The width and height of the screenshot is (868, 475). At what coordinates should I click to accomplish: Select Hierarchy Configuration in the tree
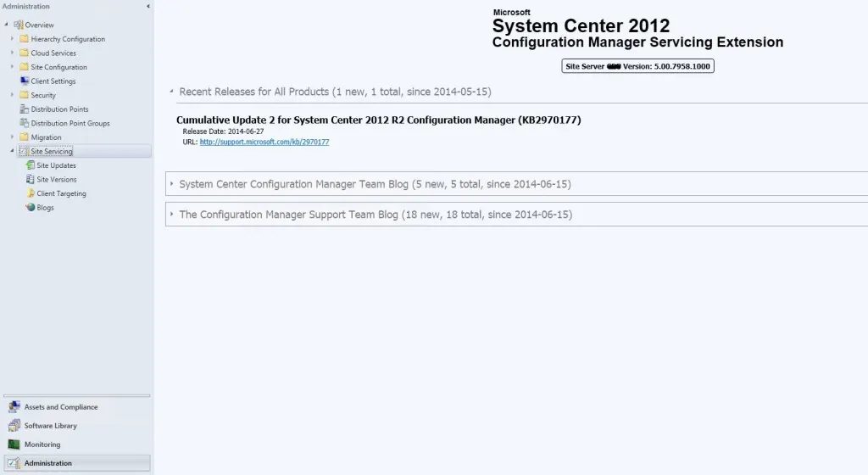click(68, 39)
